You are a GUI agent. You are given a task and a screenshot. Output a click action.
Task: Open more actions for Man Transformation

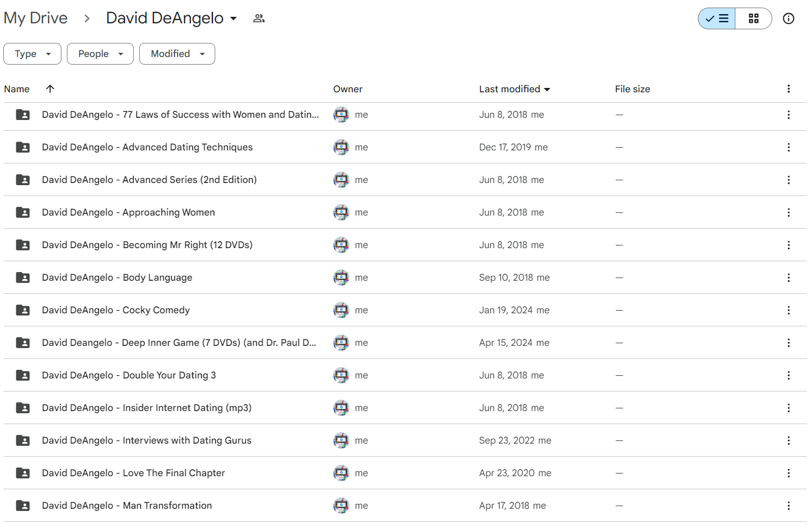click(x=788, y=506)
